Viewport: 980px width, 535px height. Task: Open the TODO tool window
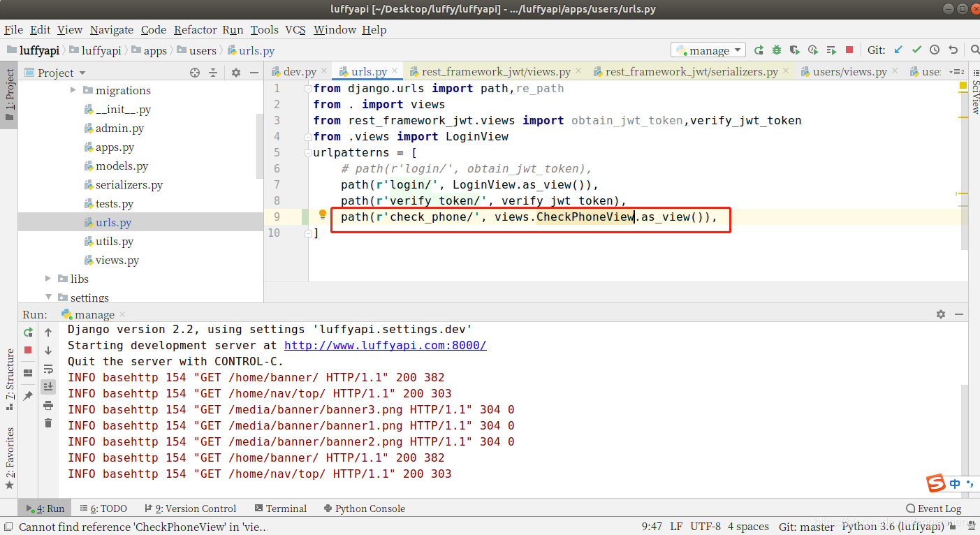pos(103,508)
